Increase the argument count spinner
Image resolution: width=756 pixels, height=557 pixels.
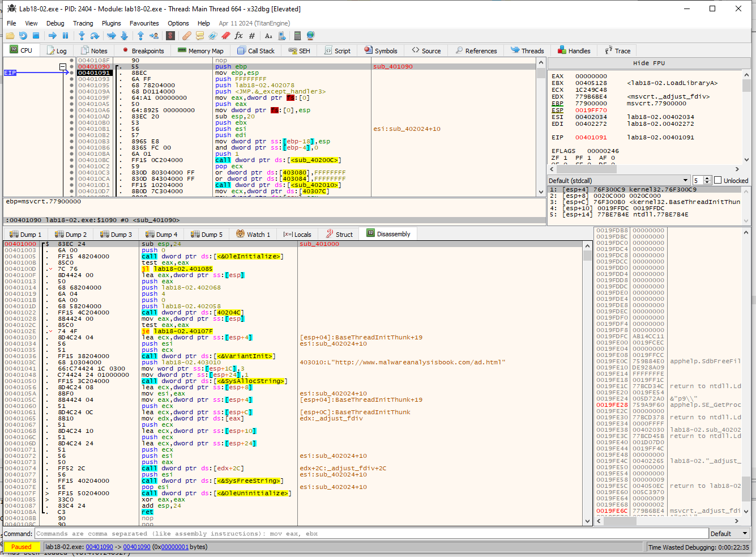707,178
